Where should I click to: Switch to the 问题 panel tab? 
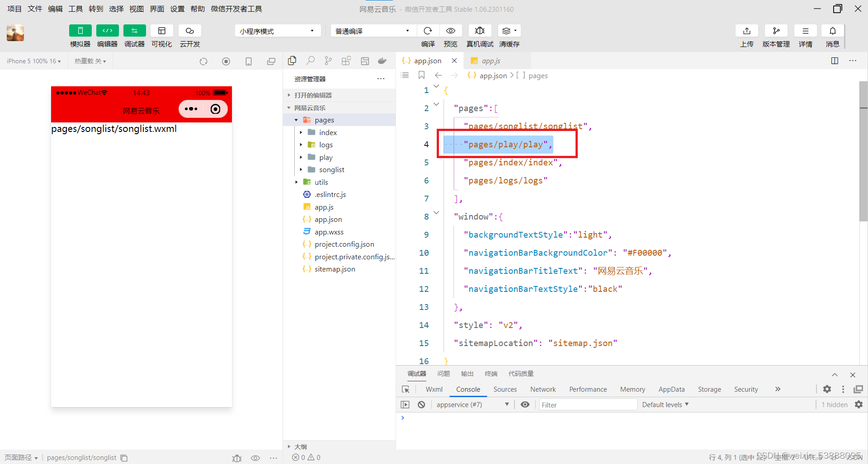(x=443, y=374)
